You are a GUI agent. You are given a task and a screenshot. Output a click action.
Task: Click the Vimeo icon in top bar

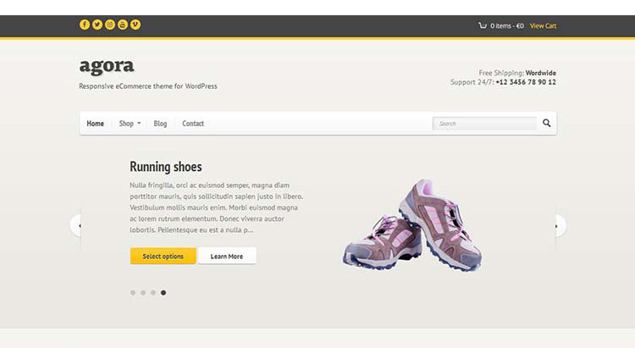point(135,25)
